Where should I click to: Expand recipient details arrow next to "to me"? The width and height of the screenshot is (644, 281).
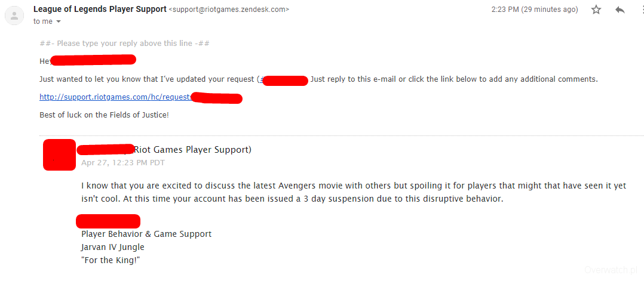pos(58,21)
